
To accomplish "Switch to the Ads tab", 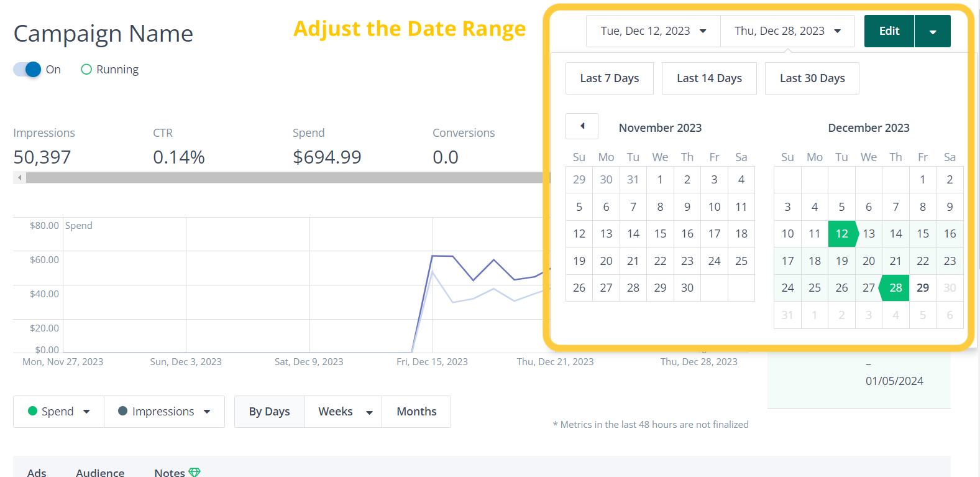I will [37, 473].
